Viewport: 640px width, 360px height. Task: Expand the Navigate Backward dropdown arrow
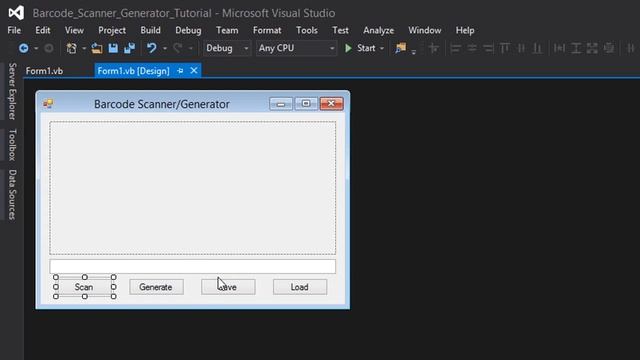[36, 49]
